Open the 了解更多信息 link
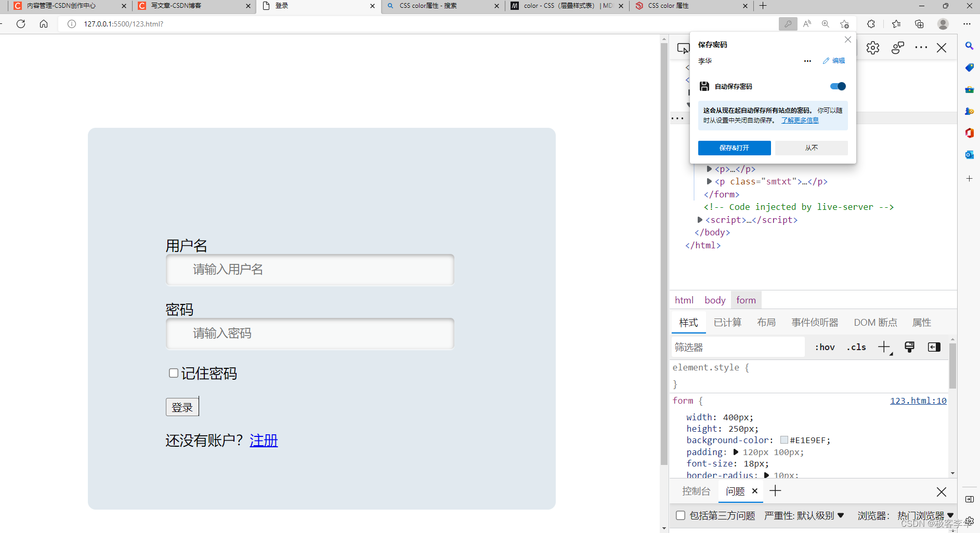The height and width of the screenshot is (533, 980). click(800, 120)
